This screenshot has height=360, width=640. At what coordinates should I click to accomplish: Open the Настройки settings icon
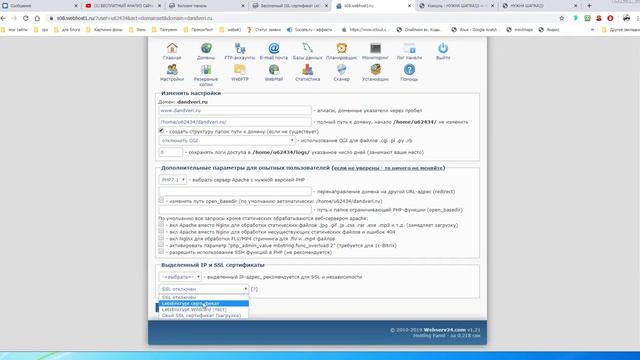[172, 70]
